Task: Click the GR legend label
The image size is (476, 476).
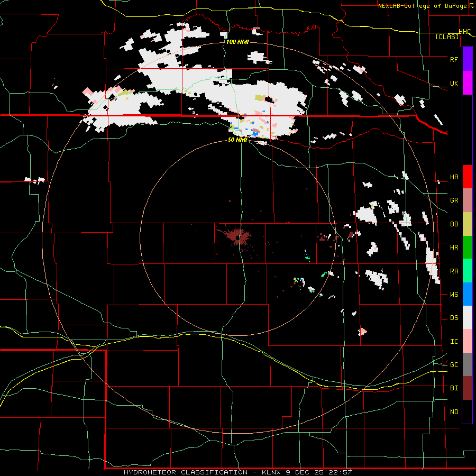Action: click(454, 200)
